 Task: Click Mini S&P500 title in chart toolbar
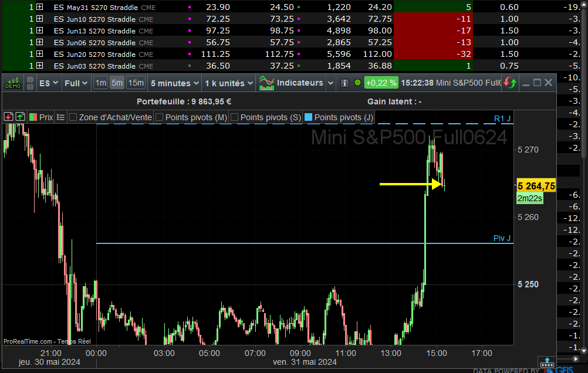coord(468,83)
